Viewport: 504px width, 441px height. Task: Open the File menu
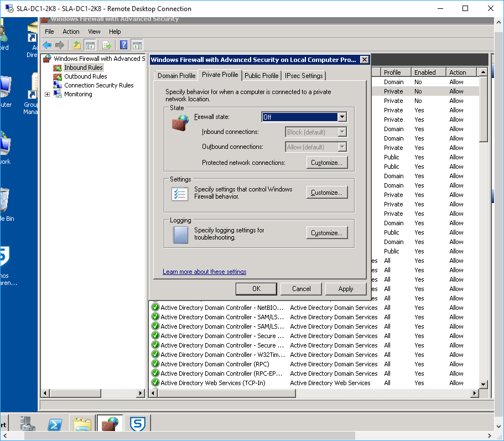[49, 32]
